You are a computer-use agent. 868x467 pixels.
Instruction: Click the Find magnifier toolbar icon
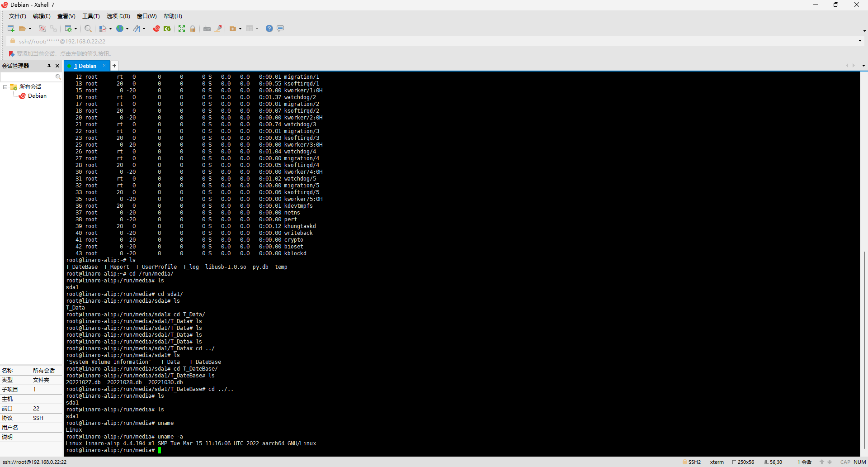point(88,29)
